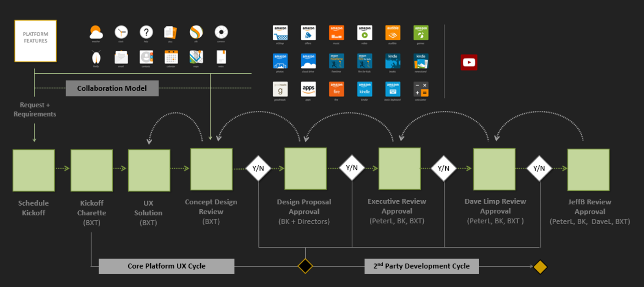
Task: Click green box above Dave Limp Review Approval
Action: point(494,169)
